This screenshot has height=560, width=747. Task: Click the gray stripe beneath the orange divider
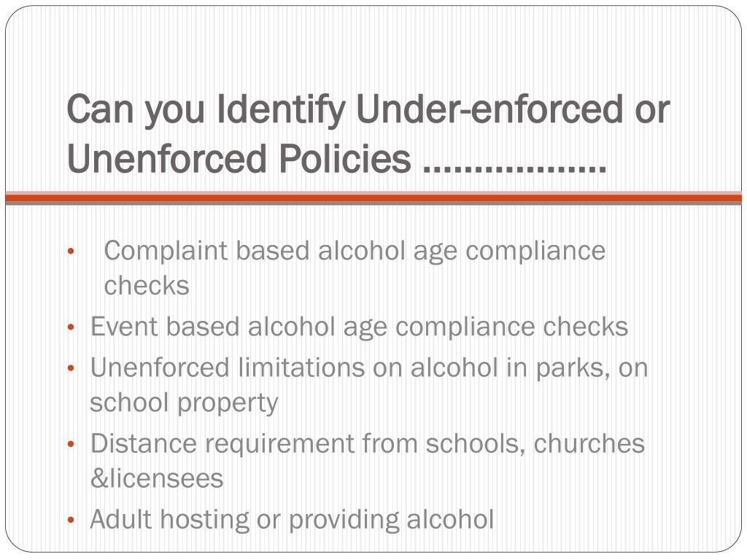tap(373, 203)
